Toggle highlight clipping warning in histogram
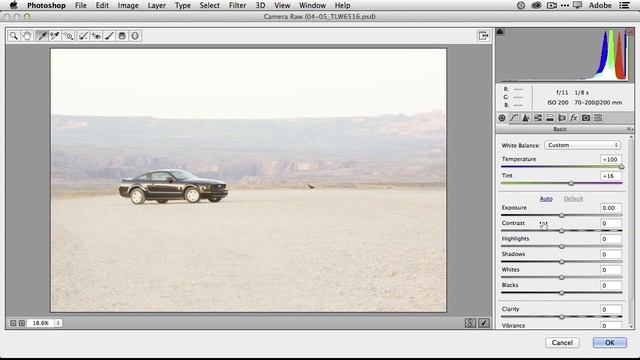 tap(631, 31)
